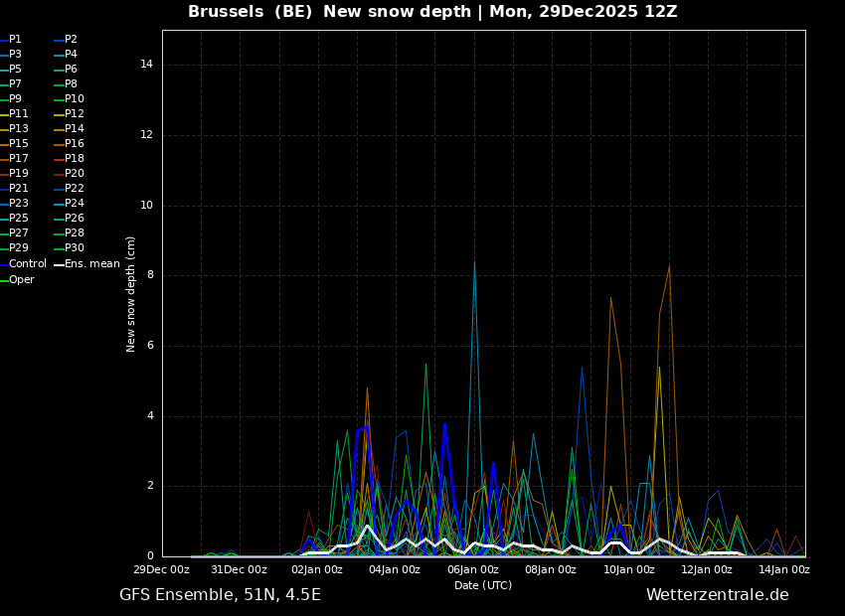The image size is (845, 616).
Task: Click the Oper legend entry
Action: coord(17,279)
